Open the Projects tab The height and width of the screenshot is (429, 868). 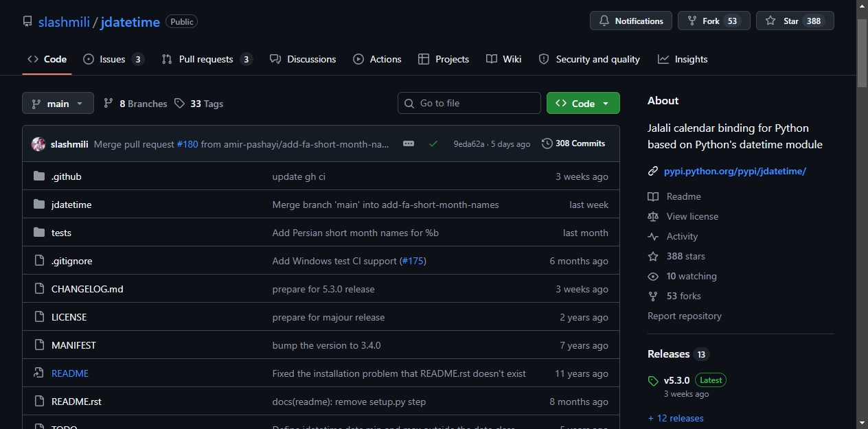[444, 59]
